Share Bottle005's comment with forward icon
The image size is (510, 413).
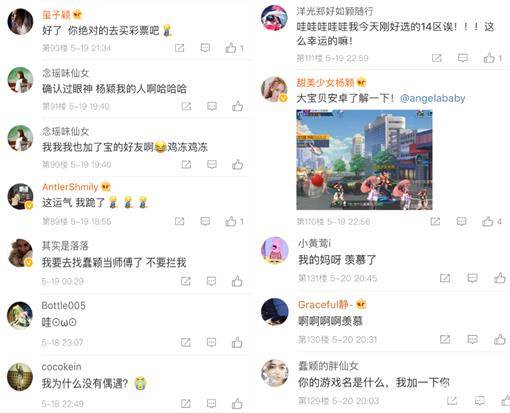[186, 342]
